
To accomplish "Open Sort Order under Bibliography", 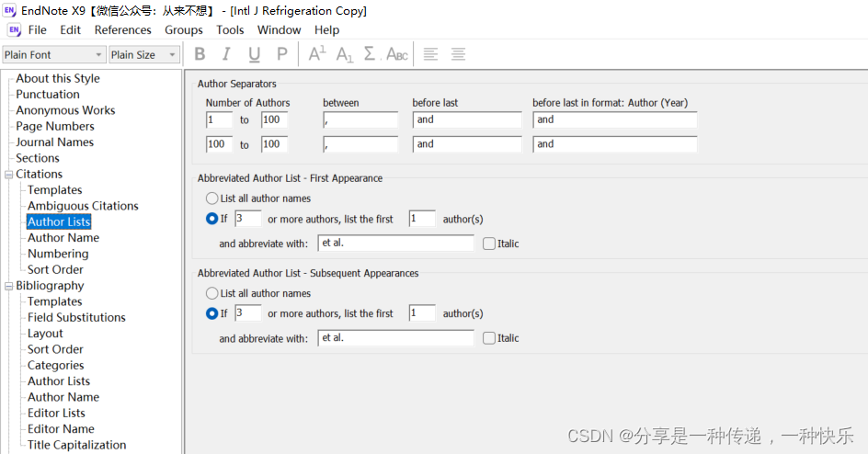I will pyautogui.click(x=55, y=349).
